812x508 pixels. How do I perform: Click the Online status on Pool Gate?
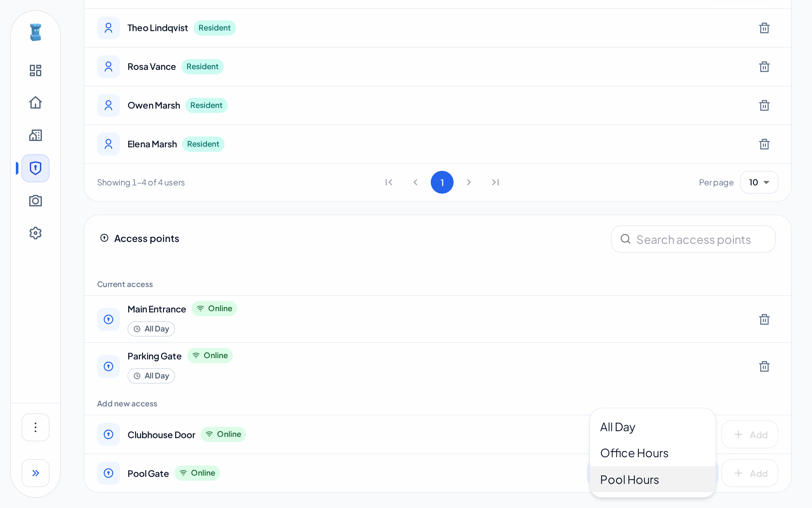tap(197, 473)
